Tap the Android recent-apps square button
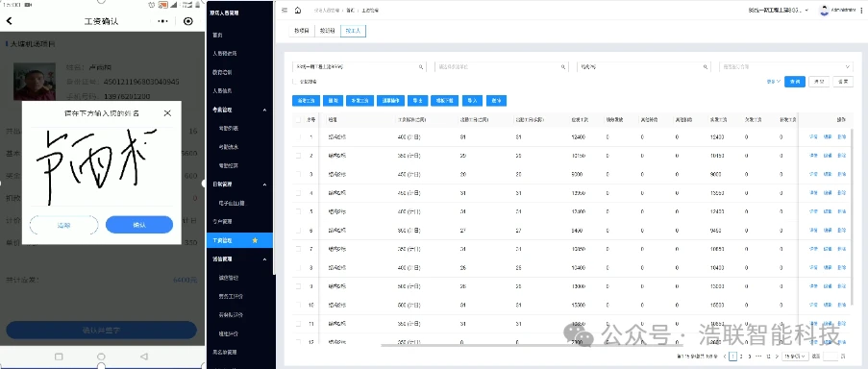Viewport: 868px width, 369px height. [x=59, y=357]
